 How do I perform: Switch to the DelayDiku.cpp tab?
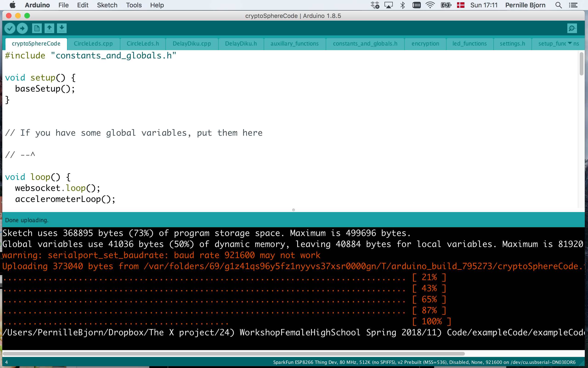click(x=192, y=44)
